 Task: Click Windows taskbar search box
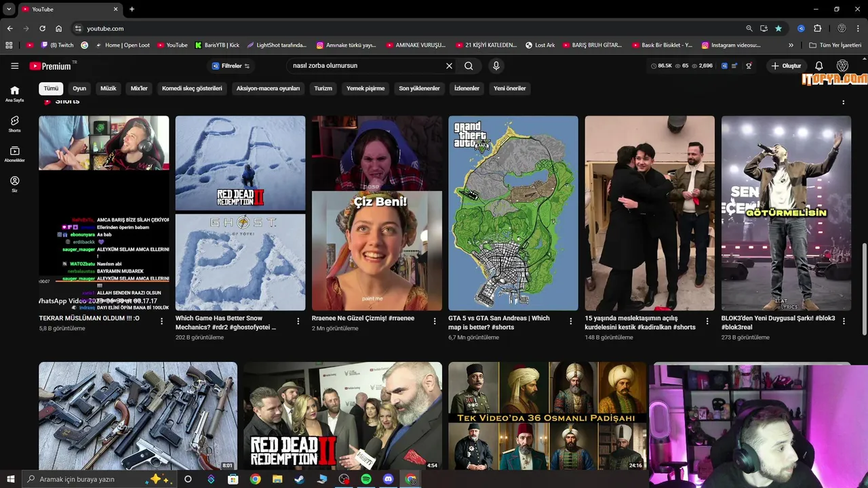(x=98, y=479)
